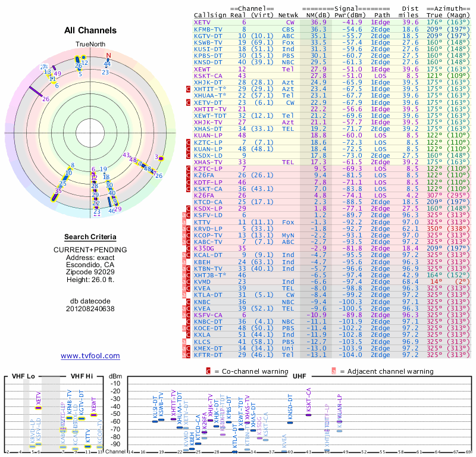Click the co-channel warning icon beside XHTIT-T*
Screen dimensions: 476x457
(189, 89)
